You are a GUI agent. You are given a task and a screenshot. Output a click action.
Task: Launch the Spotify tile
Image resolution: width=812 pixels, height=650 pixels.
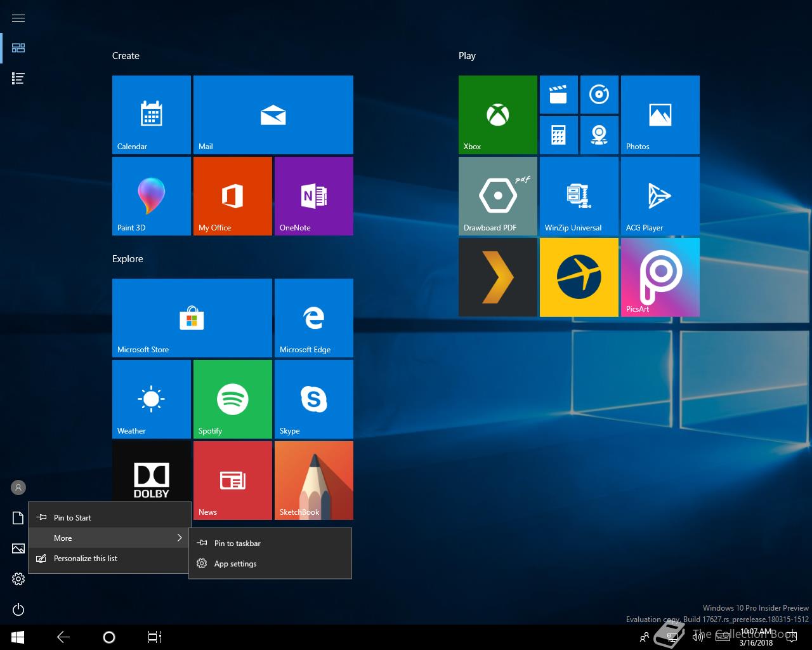pos(233,399)
